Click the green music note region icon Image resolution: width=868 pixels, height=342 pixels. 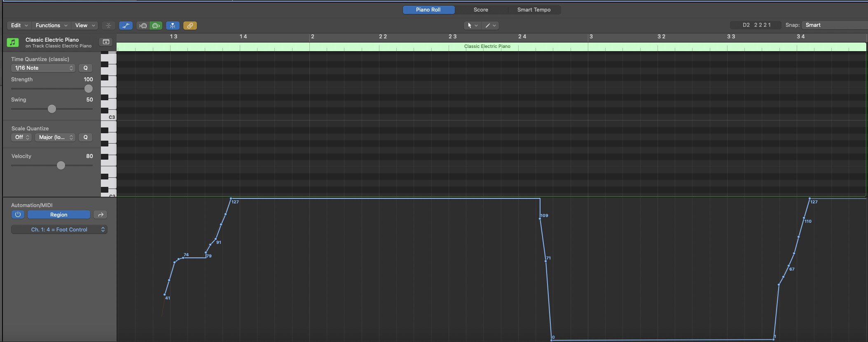tap(13, 42)
